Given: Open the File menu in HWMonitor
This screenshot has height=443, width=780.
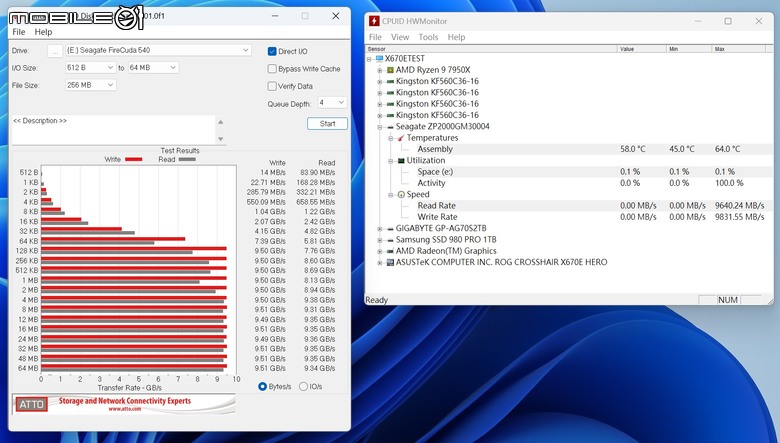Looking at the screenshot, I should 375,37.
